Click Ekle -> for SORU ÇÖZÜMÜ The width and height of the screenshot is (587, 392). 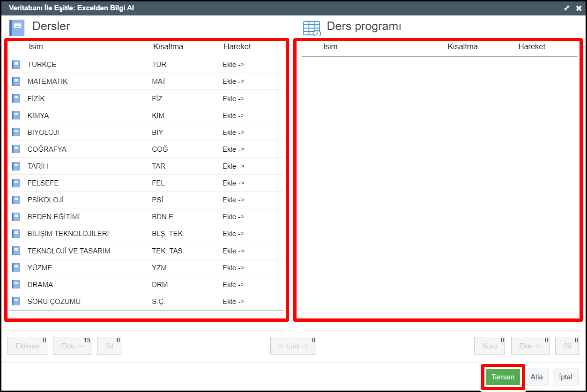(233, 301)
